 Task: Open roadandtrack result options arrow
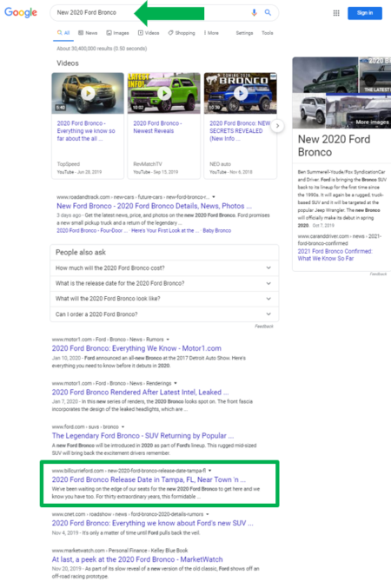[214, 197]
